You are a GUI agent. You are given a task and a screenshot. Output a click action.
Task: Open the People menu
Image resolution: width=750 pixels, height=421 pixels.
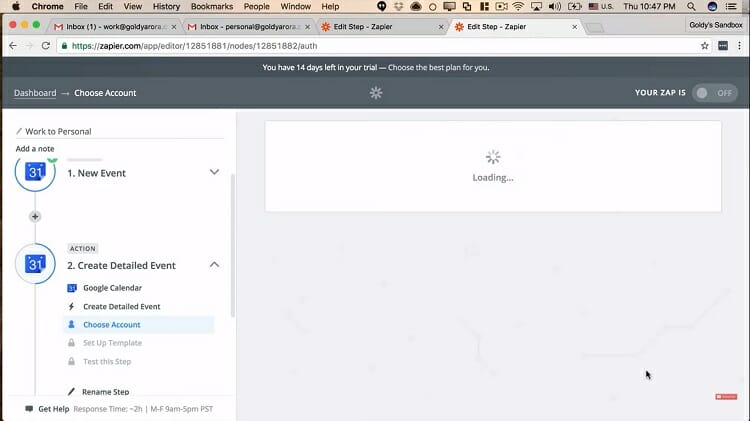256,6
